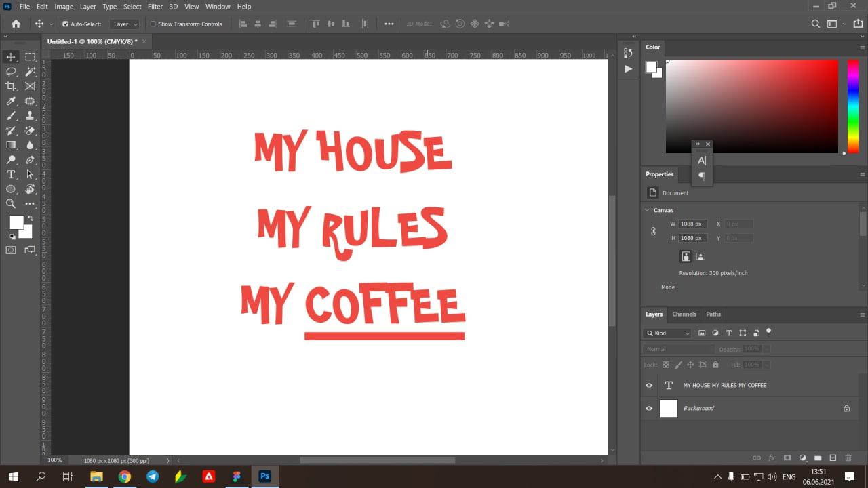This screenshot has height=488, width=868.
Task: Switch to the Channels tab
Action: tap(684, 314)
